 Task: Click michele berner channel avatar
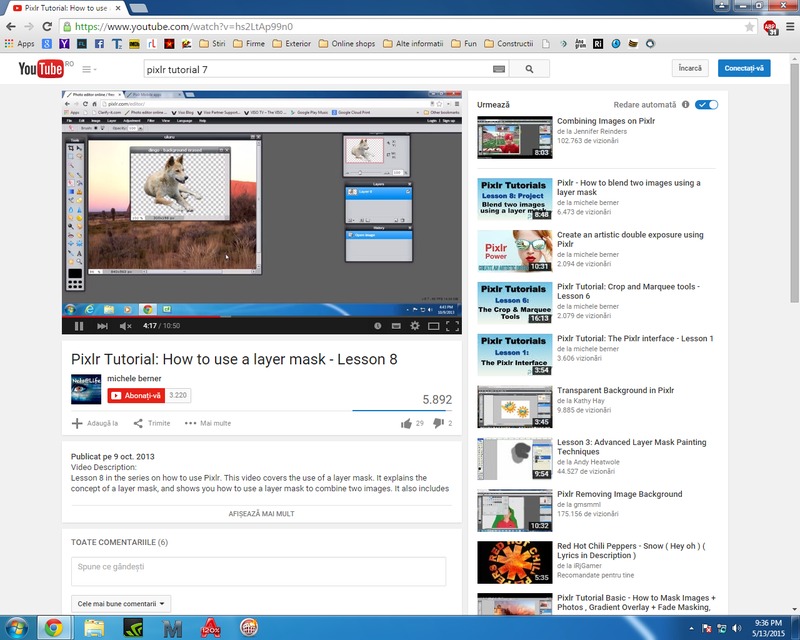click(x=86, y=389)
